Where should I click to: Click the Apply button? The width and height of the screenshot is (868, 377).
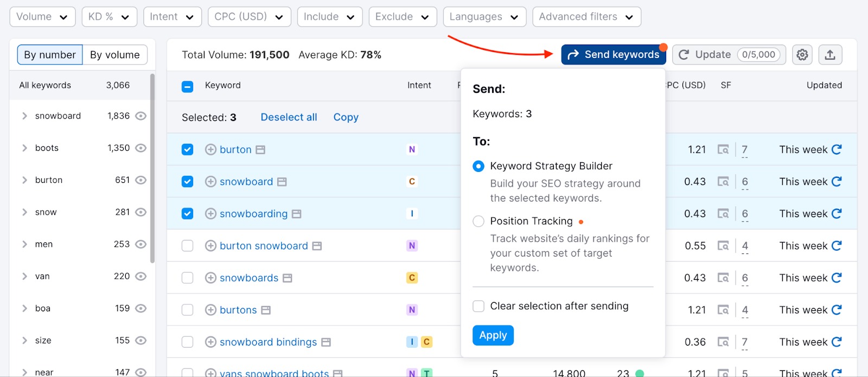(x=493, y=335)
